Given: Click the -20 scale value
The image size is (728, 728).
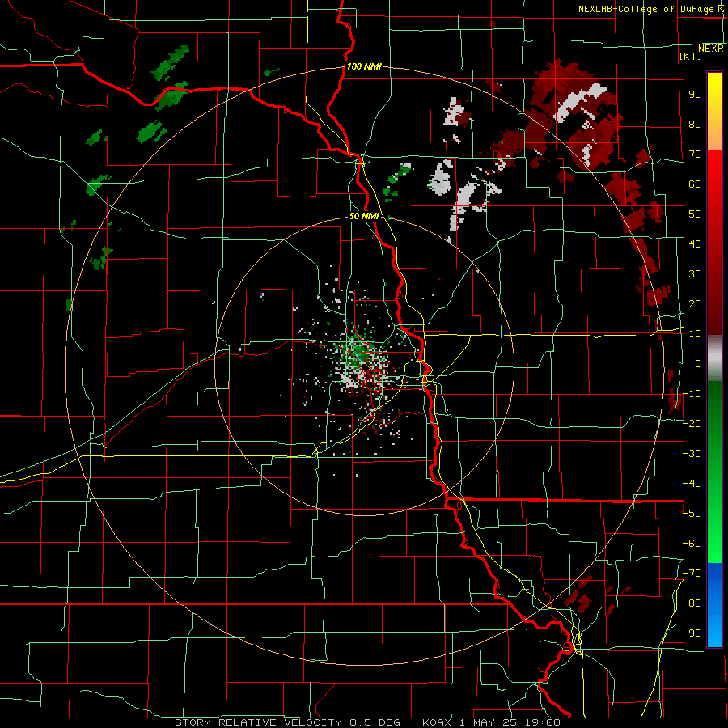Looking at the screenshot, I should click(692, 423).
